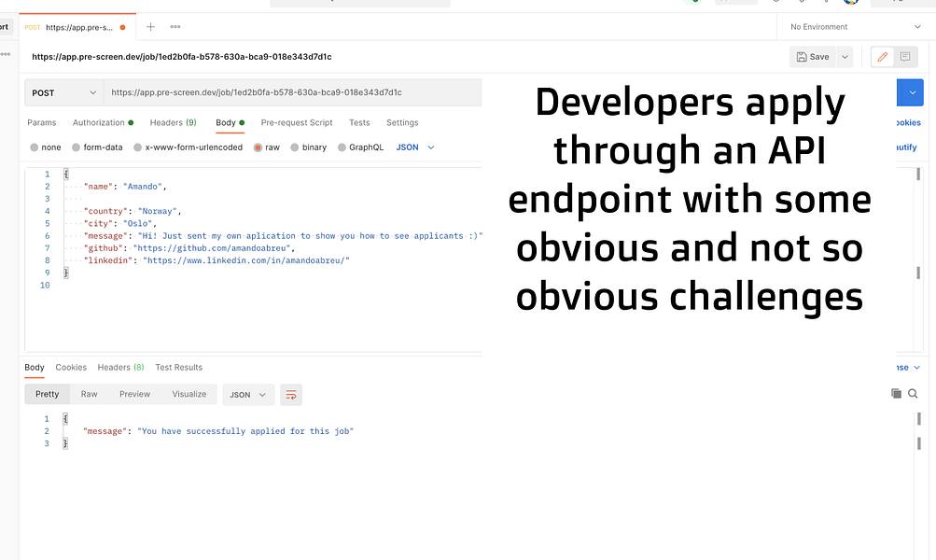This screenshot has width=936, height=560.
Task: Choose x-www-form-urlencoded body type
Action: tap(137, 147)
